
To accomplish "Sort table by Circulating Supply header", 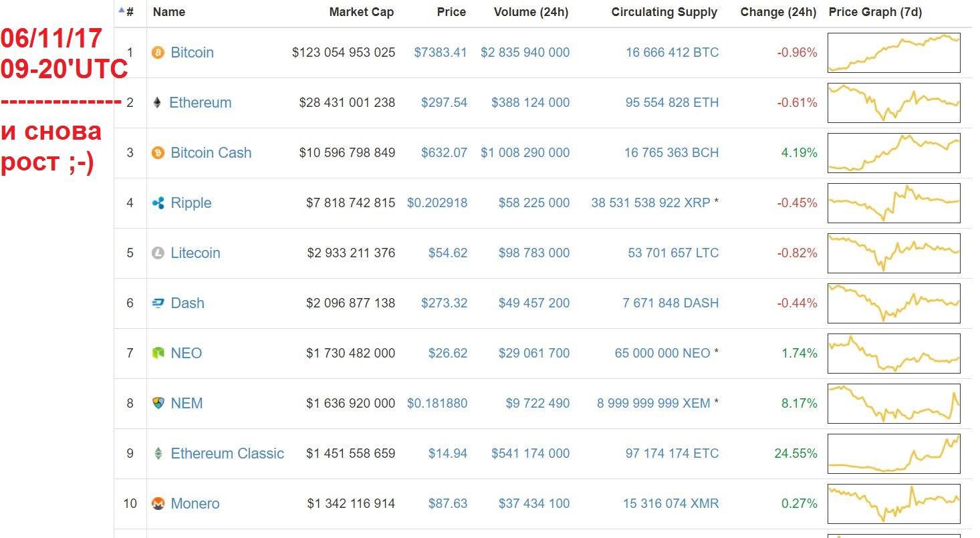I will coord(664,12).
